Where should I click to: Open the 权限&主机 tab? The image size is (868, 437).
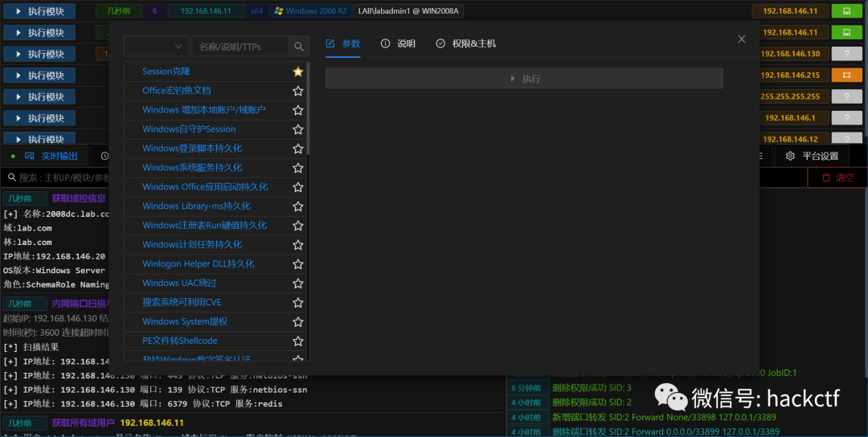(x=465, y=43)
